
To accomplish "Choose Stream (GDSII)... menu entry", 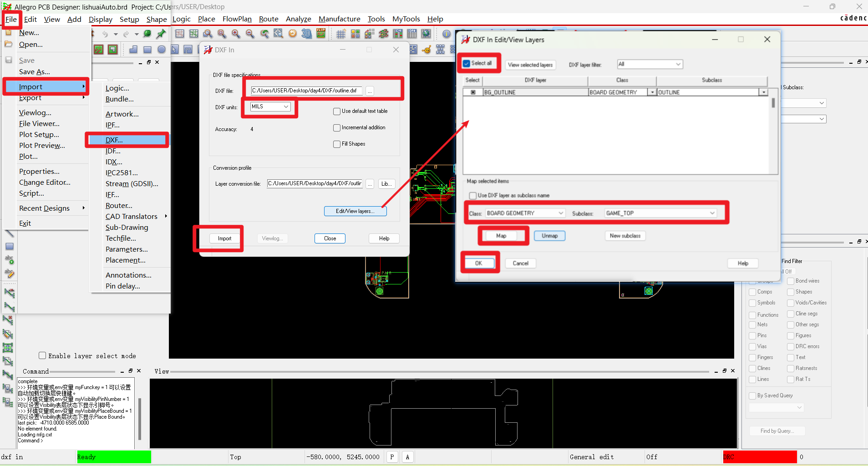I will point(132,184).
